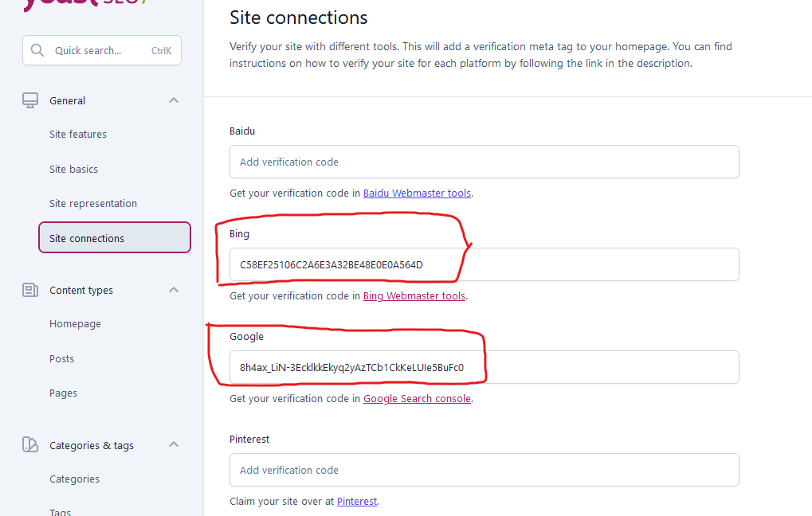The height and width of the screenshot is (516, 812).
Task: Open Site features settings
Action: tap(77, 134)
